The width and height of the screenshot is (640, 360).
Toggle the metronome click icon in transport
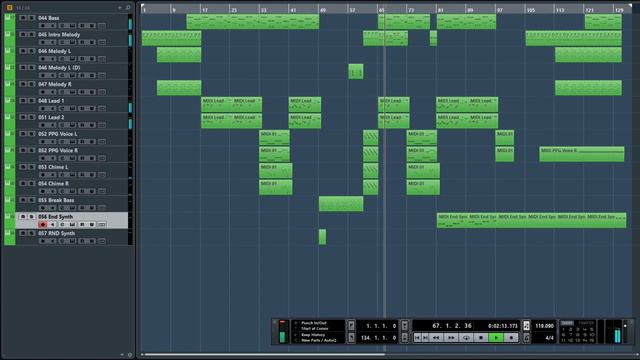527,326
